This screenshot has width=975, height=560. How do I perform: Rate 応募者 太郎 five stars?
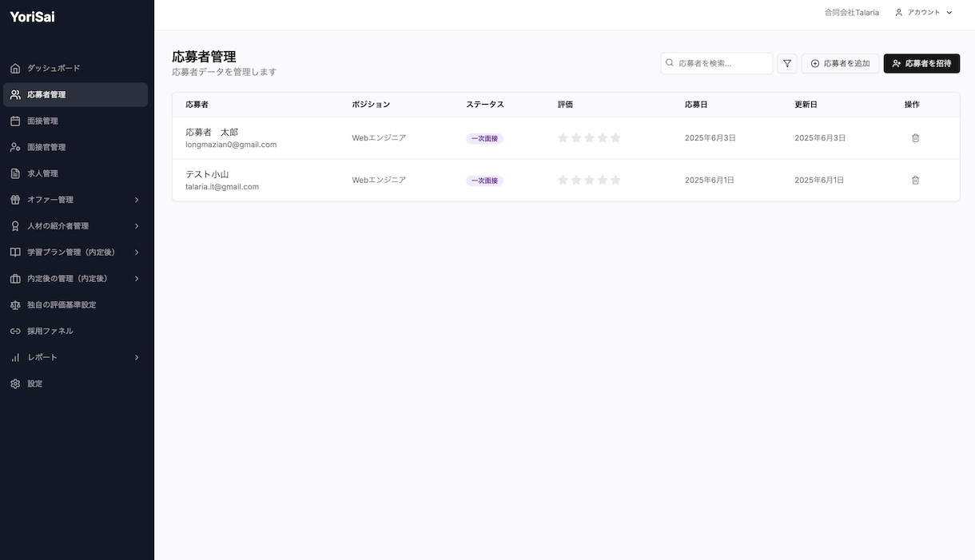click(x=615, y=138)
